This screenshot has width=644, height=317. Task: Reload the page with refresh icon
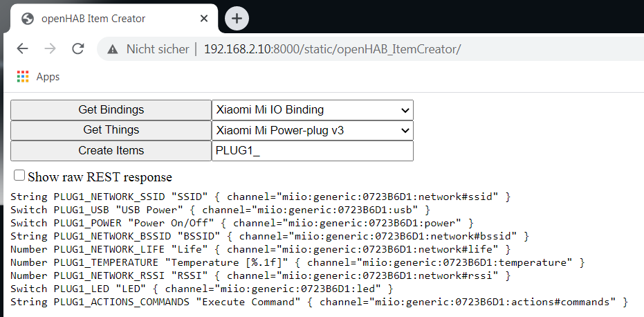tap(77, 49)
